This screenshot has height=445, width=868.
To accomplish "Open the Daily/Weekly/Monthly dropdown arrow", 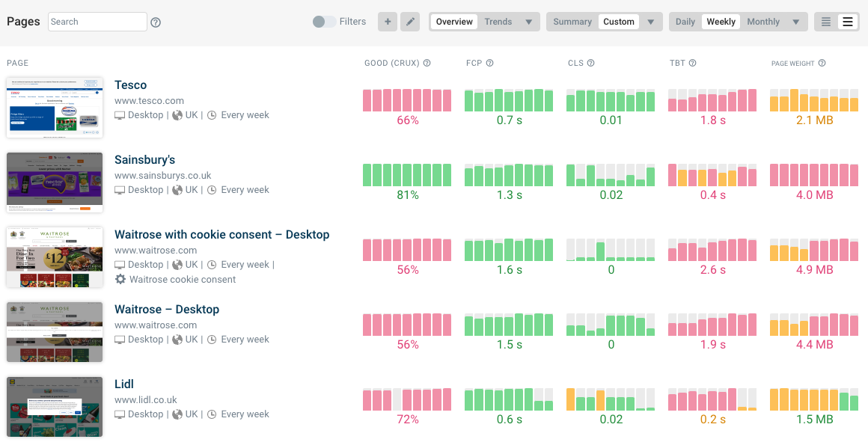I will (x=796, y=22).
